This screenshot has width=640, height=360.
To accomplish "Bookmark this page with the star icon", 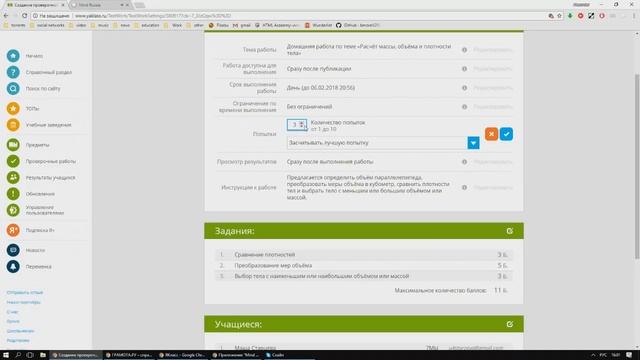I will [x=560, y=16].
